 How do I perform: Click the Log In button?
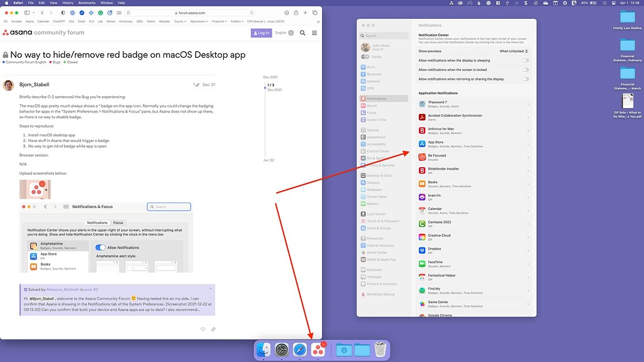click(262, 33)
